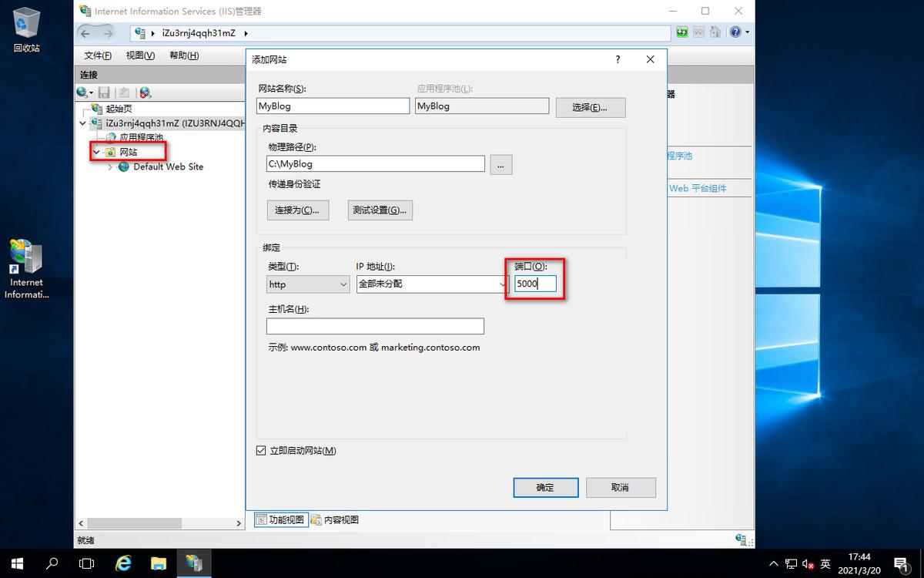Click the grayed stop icon beside refresh
This screenshot has height=578, width=924.
(698, 32)
